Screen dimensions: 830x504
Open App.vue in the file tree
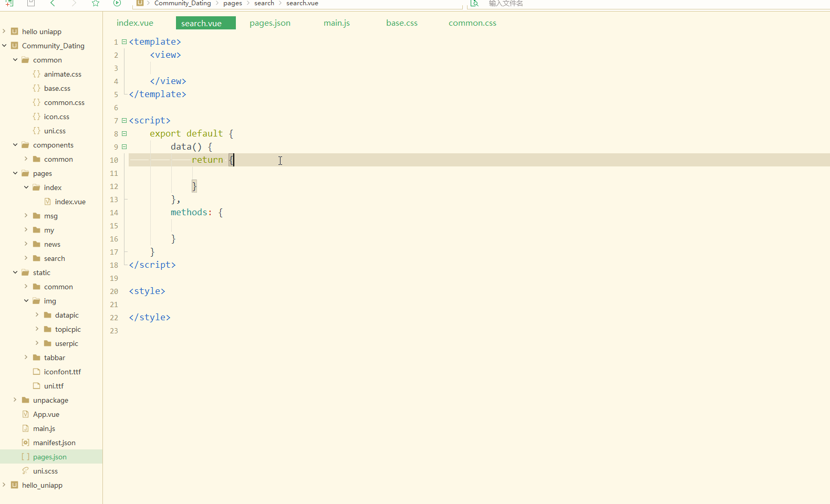pyautogui.click(x=46, y=414)
